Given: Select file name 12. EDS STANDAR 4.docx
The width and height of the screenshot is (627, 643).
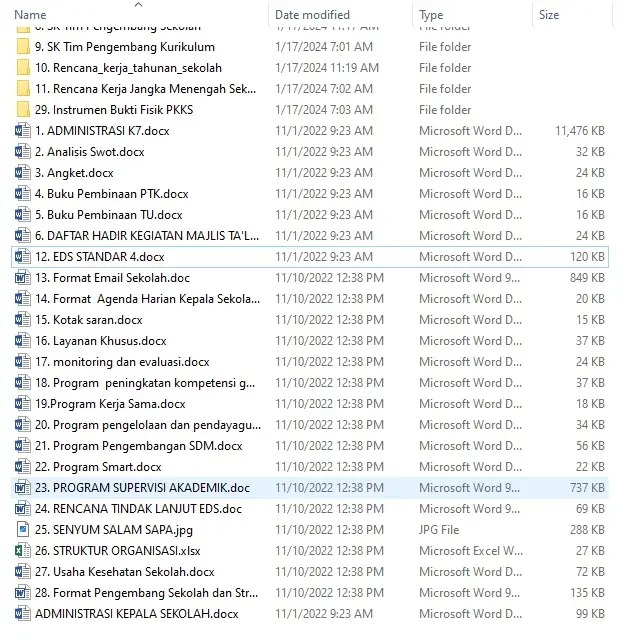Looking at the screenshot, I should [100, 257].
